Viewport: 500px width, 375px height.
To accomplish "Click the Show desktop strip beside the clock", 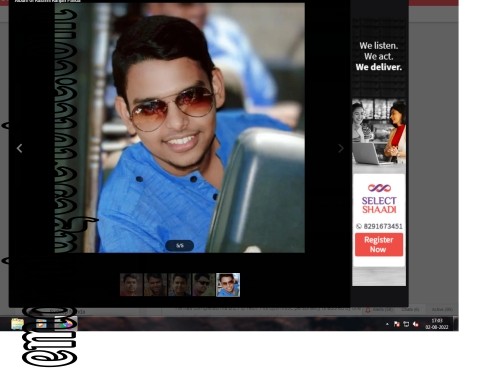I will [x=456, y=324].
